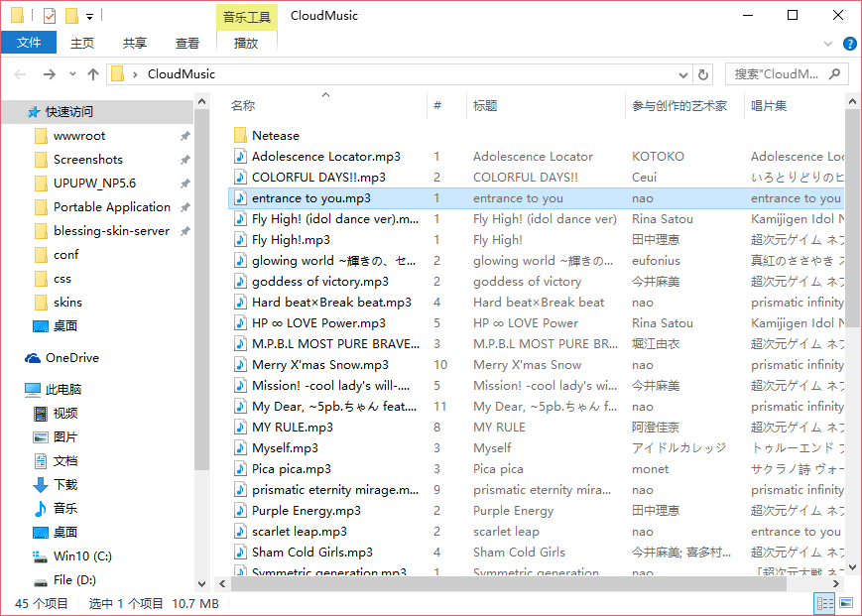This screenshot has height=616, width=862.
Task: Select Purple Energy.mp3 file
Action: tap(307, 511)
